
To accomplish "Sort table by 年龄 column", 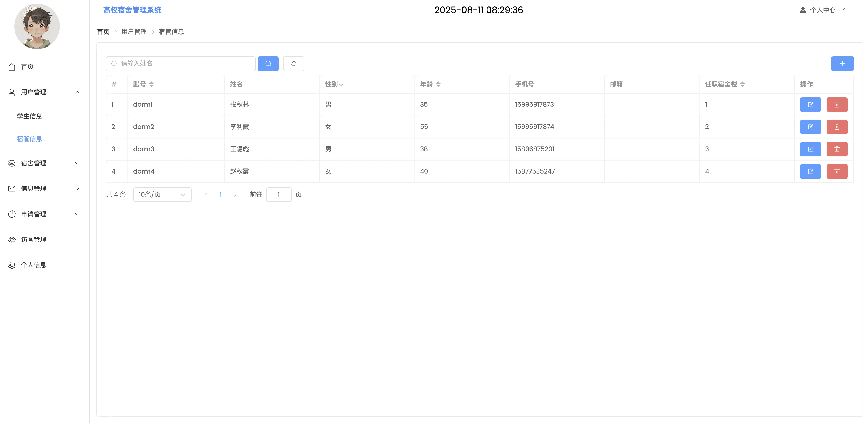I will click(x=438, y=84).
